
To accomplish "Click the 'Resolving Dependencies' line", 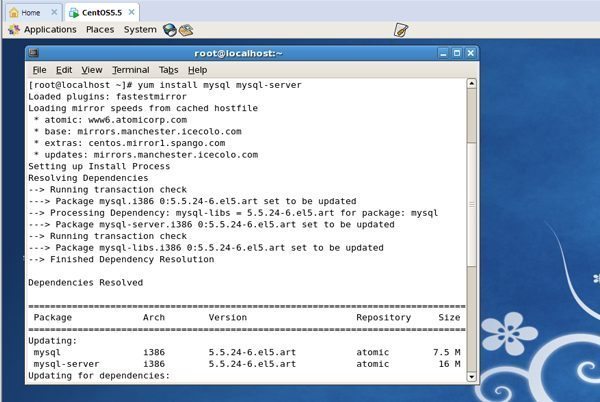I will [x=88, y=178].
